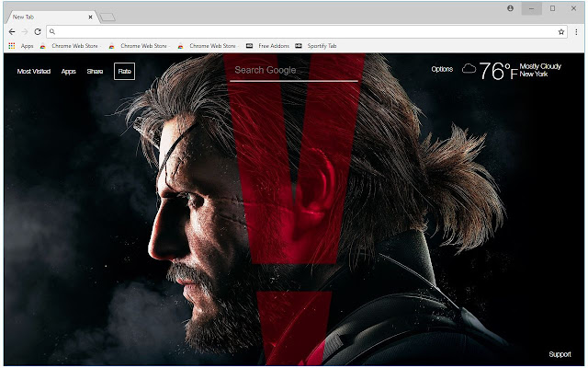Click the 76°F temperature reading

point(498,71)
